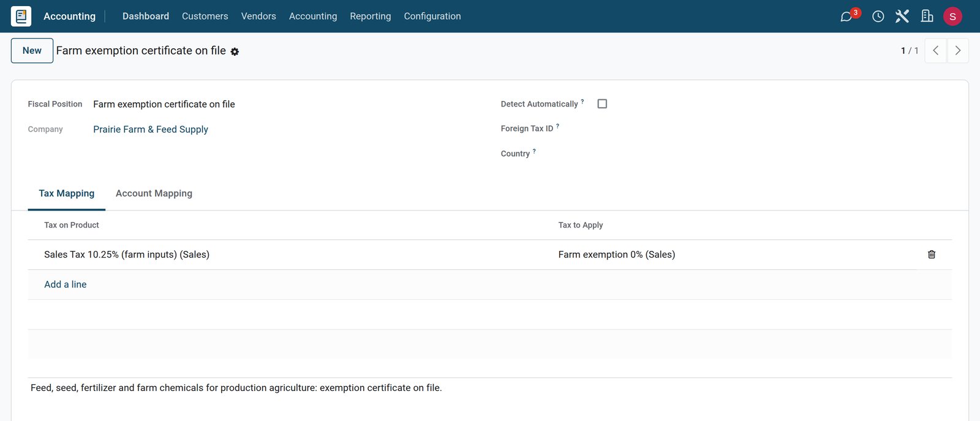Open the debug tools wrench icon

[902, 17]
